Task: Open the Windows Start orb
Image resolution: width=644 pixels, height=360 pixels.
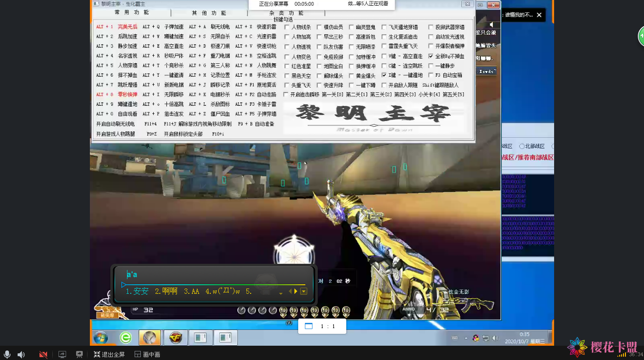Action: (x=101, y=338)
